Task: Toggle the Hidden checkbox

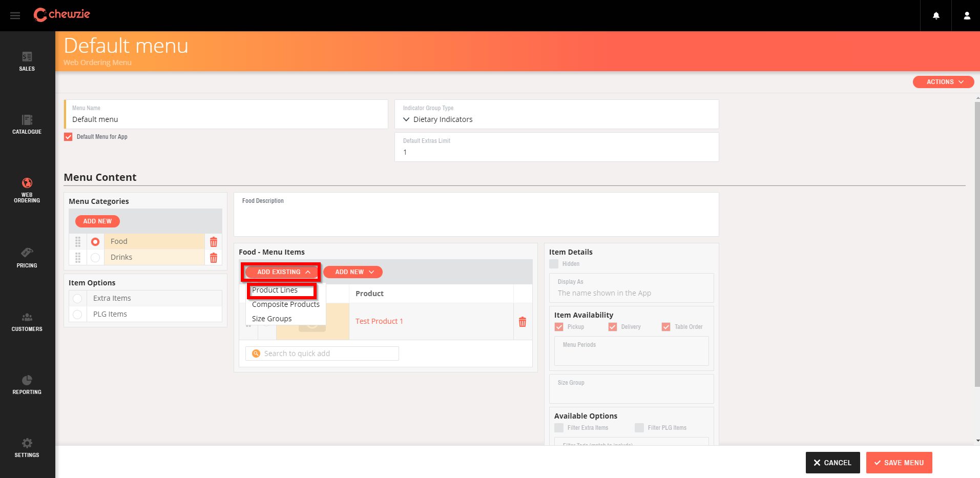Action: [554, 264]
